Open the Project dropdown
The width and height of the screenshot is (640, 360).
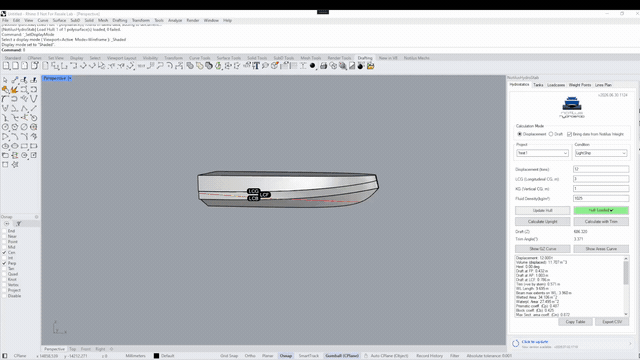pyautogui.click(x=542, y=153)
